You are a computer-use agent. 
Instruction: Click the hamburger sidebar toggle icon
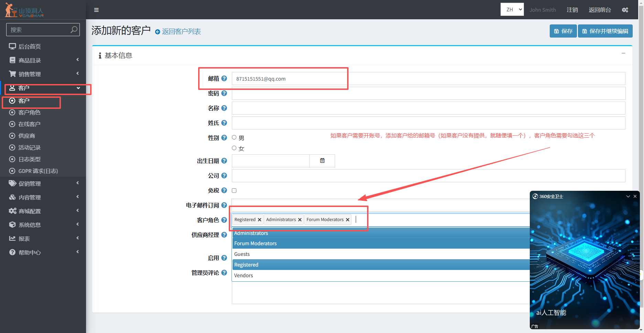point(96,10)
